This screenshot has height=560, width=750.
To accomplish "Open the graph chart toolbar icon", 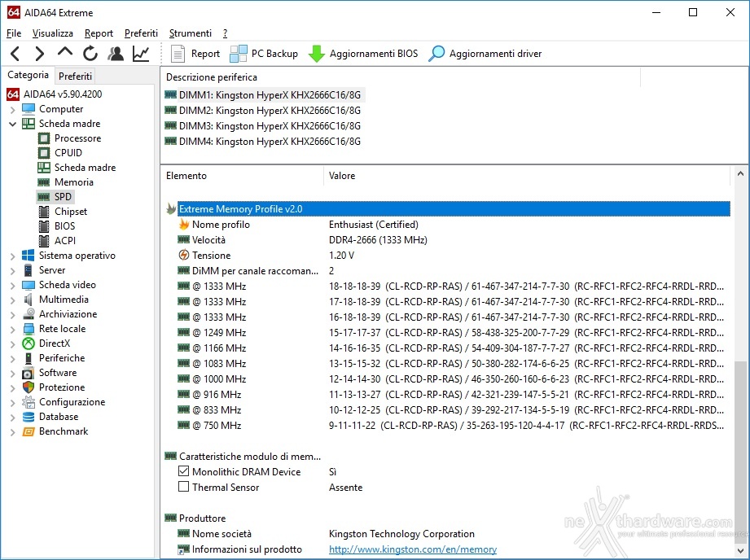I will pyautogui.click(x=141, y=54).
